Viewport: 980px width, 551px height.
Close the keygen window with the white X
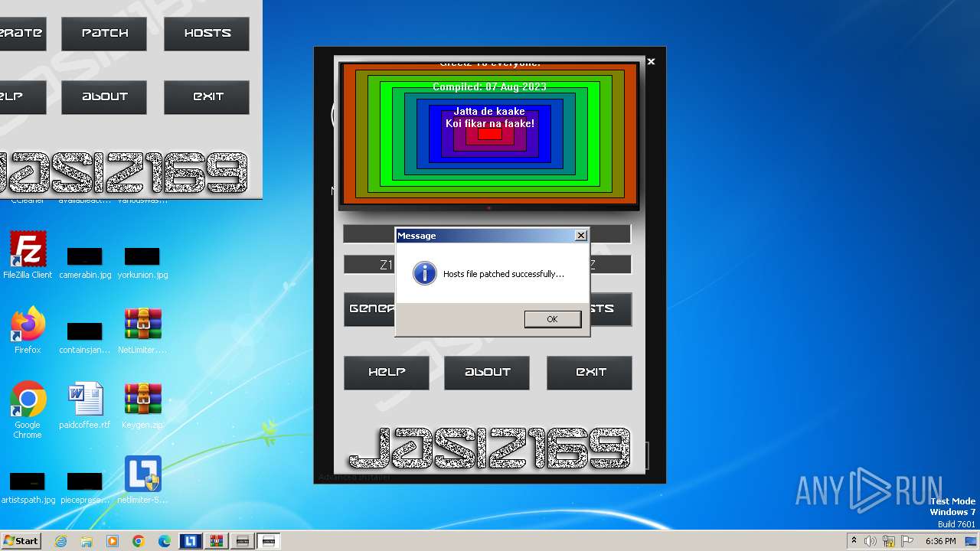[651, 61]
